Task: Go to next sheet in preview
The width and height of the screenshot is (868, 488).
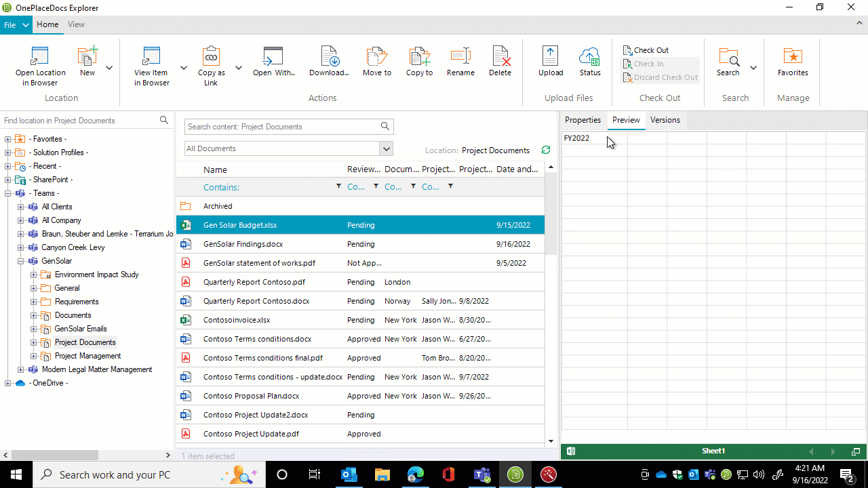Action: tap(833, 451)
